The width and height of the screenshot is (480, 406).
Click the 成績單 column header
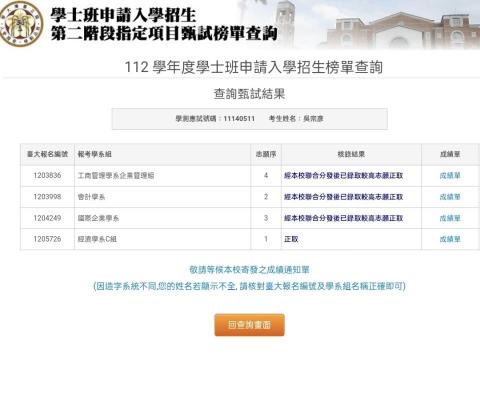pos(450,154)
